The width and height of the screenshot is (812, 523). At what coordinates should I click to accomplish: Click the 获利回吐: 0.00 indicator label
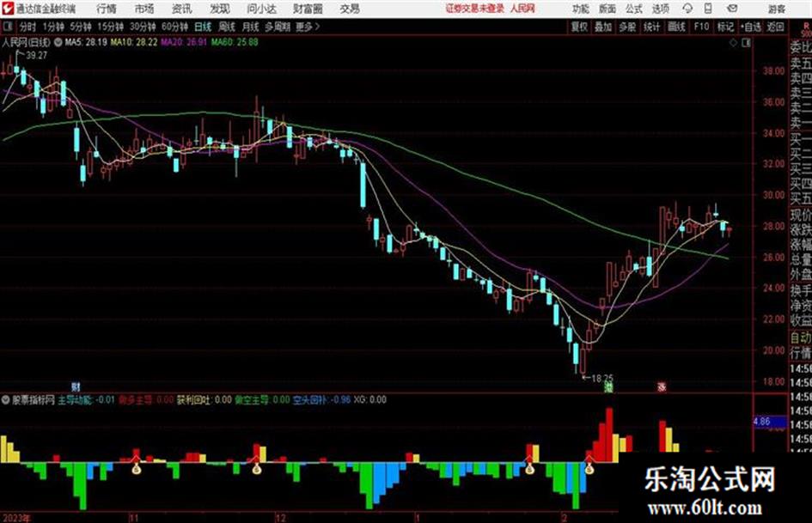coord(204,399)
